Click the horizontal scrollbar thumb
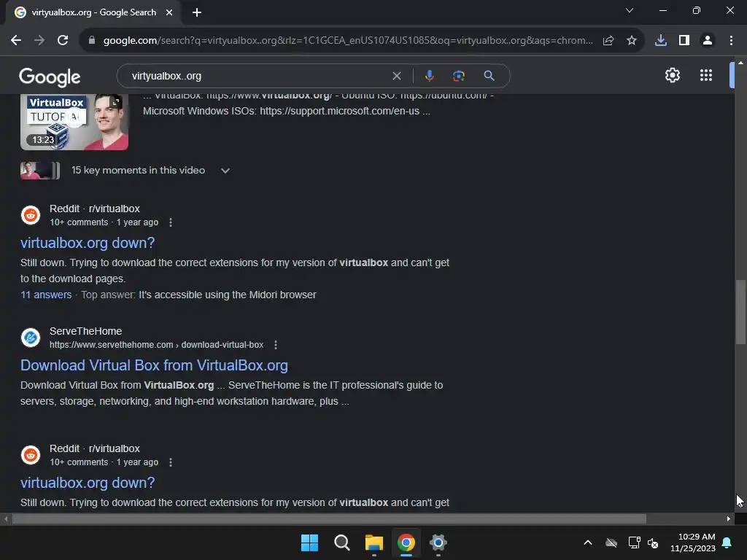Screen dimensions: 747x560 tap(329, 518)
